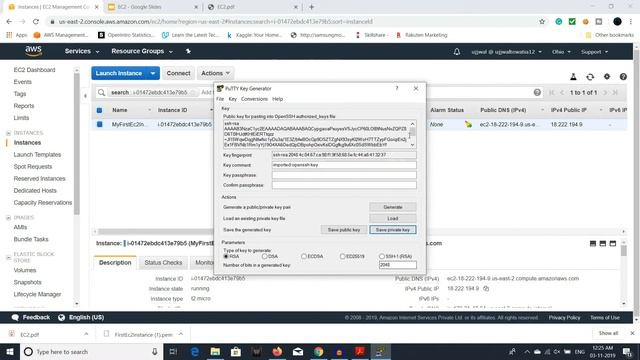The height and width of the screenshot is (360, 640).
Task: Switch to the Status Checks tab
Action: (163, 262)
